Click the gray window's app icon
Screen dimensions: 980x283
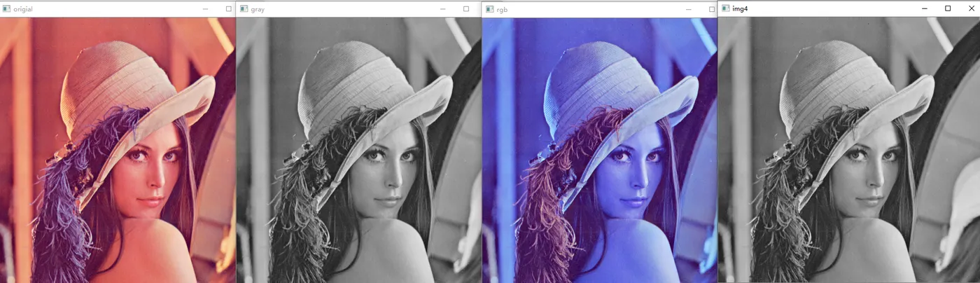pyautogui.click(x=244, y=9)
